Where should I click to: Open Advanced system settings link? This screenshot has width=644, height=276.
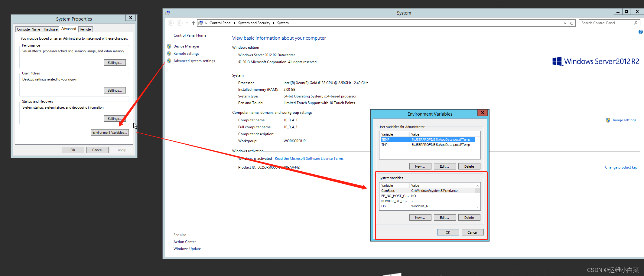(x=194, y=61)
